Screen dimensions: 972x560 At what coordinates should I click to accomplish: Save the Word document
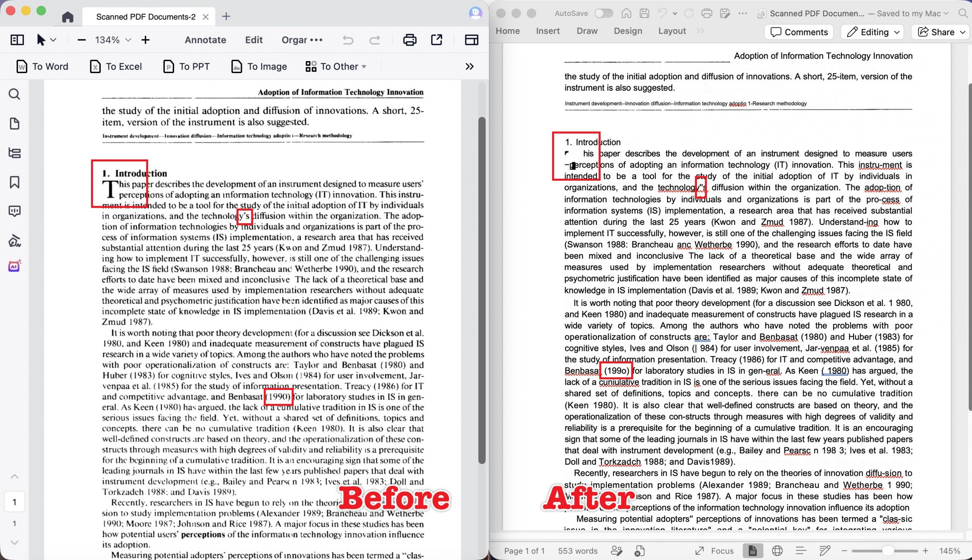(644, 13)
